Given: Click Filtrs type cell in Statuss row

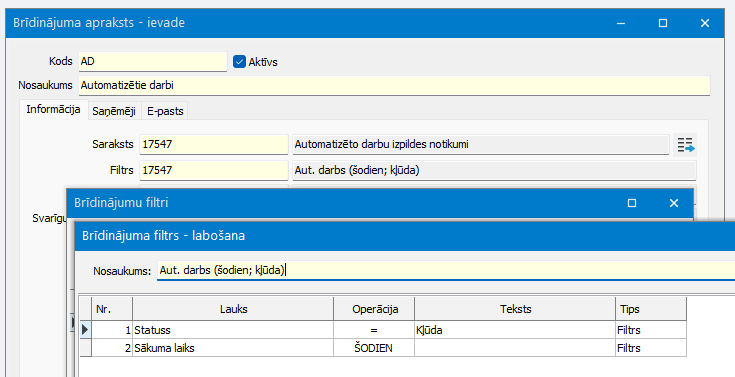Looking at the screenshot, I should [651, 330].
